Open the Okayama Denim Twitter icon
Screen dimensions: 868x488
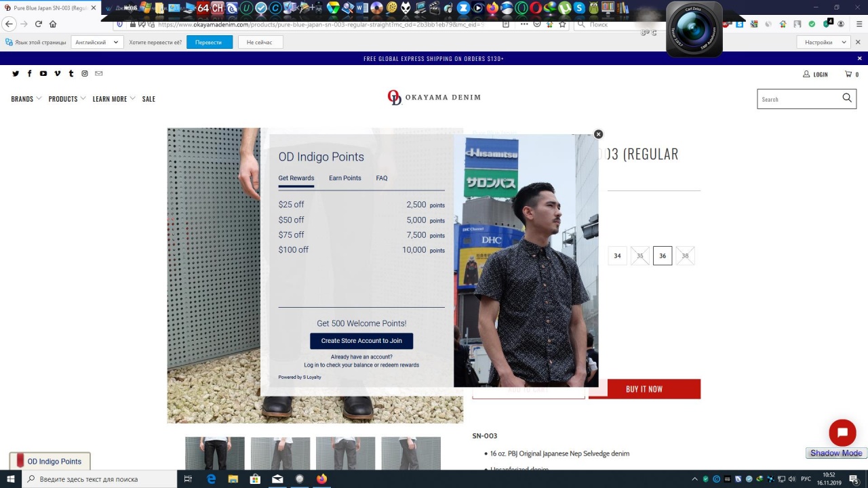pos(16,74)
